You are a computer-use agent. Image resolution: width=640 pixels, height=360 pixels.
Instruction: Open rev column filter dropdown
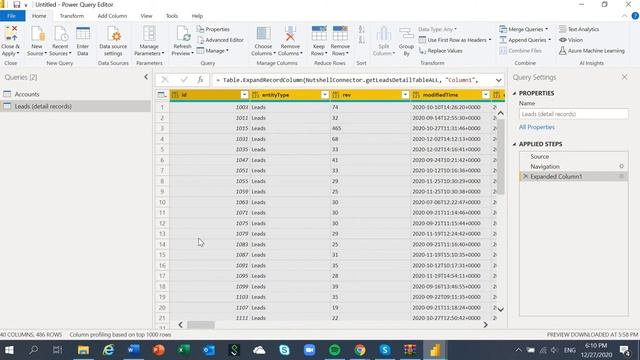[405, 95]
